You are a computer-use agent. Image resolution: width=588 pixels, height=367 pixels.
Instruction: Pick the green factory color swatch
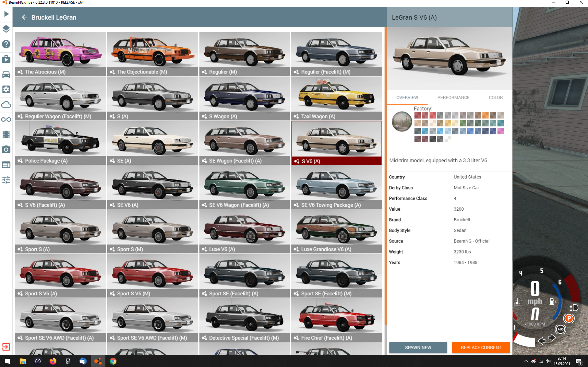[x=463, y=123]
